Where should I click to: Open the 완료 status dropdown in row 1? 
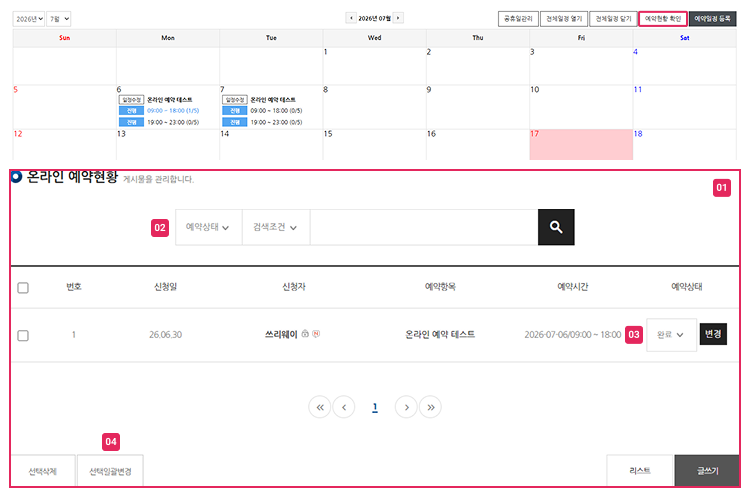[x=671, y=335]
